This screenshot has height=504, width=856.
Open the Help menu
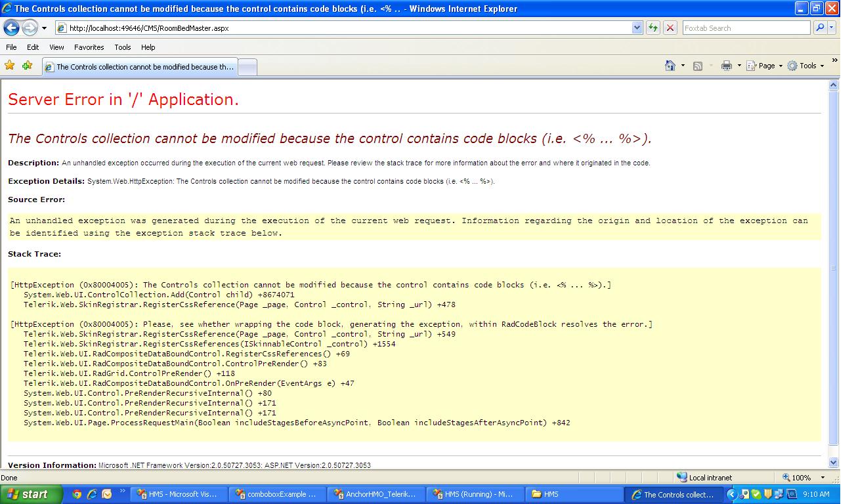click(148, 47)
